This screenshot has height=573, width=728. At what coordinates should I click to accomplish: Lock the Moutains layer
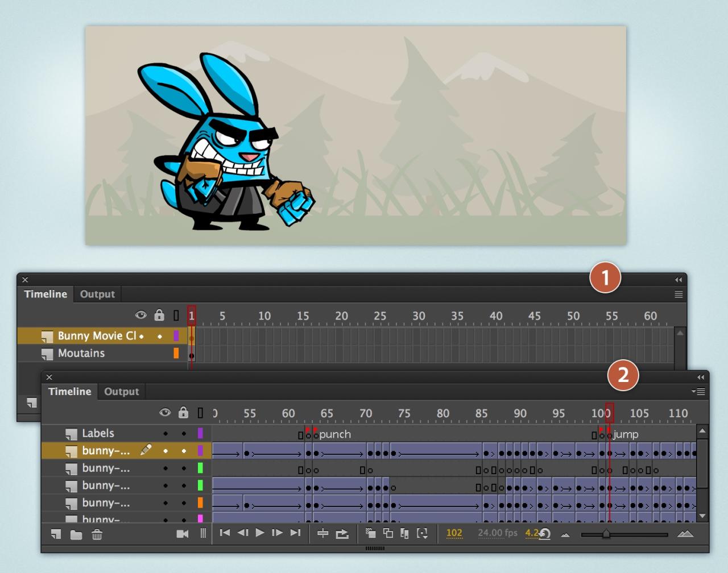click(x=160, y=354)
